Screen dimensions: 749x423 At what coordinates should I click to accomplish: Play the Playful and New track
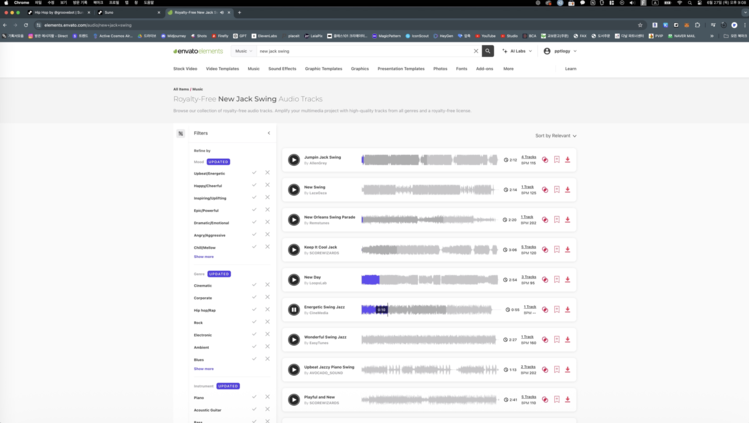[x=294, y=400]
